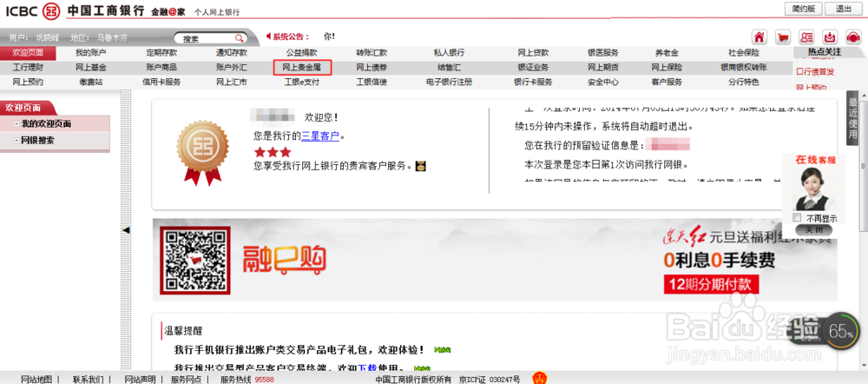The height and width of the screenshot is (384, 868).
Task: Click the 退出 logout button
Action: pyautogui.click(x=844, y=9)
